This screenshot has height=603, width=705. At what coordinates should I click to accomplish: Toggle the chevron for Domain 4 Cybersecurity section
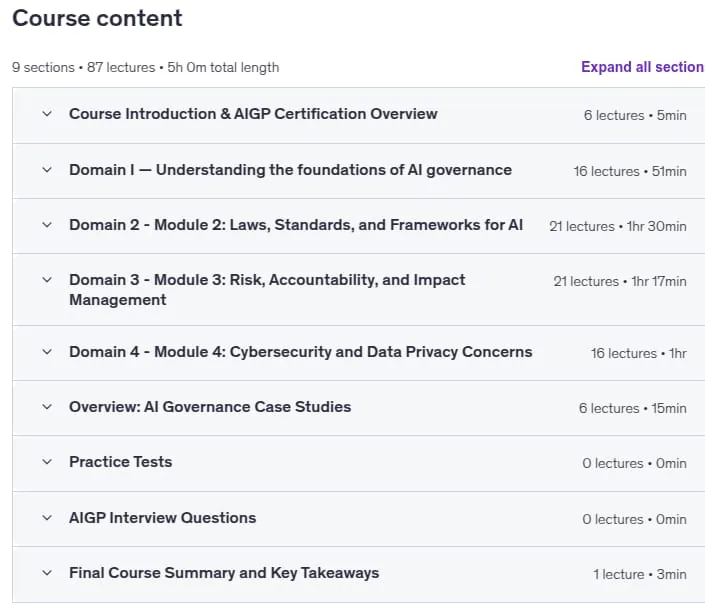point(47,352)
